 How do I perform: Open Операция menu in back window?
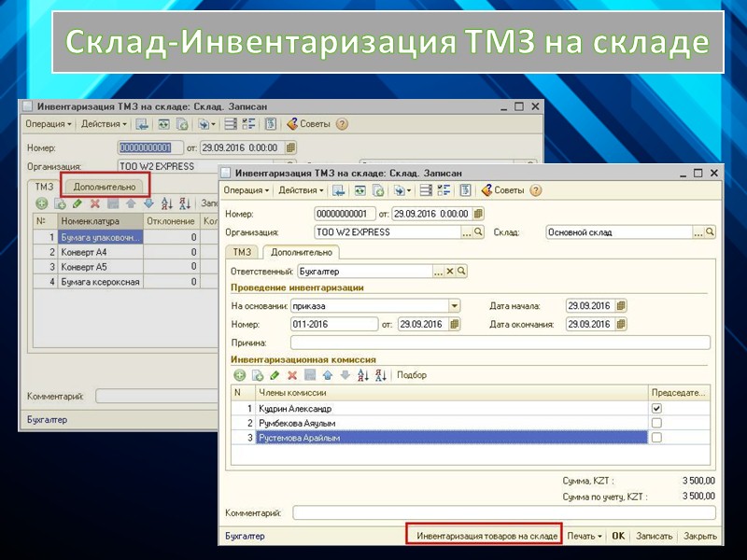[49, 124]
